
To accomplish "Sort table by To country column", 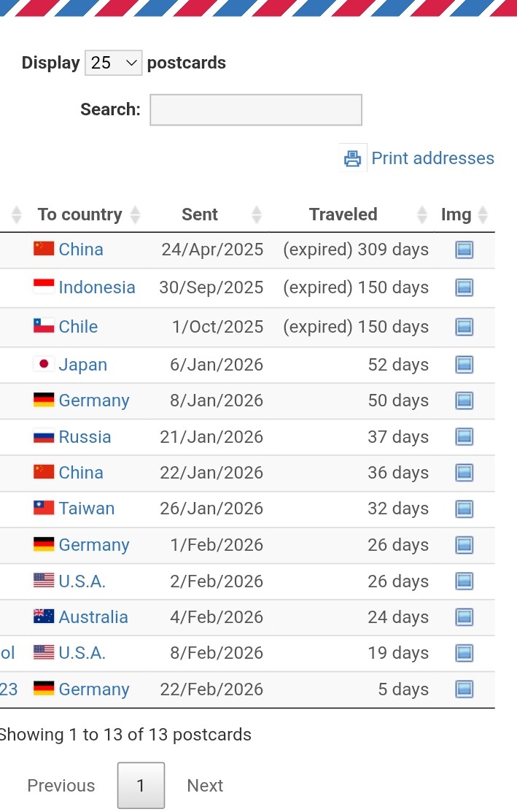I will (79, 214).
